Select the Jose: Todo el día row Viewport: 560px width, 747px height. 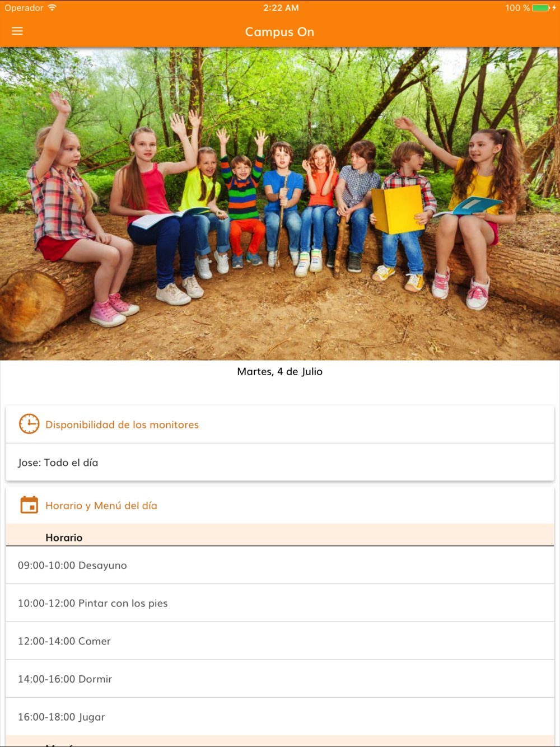pyautogui.click(x=280, y=463)
